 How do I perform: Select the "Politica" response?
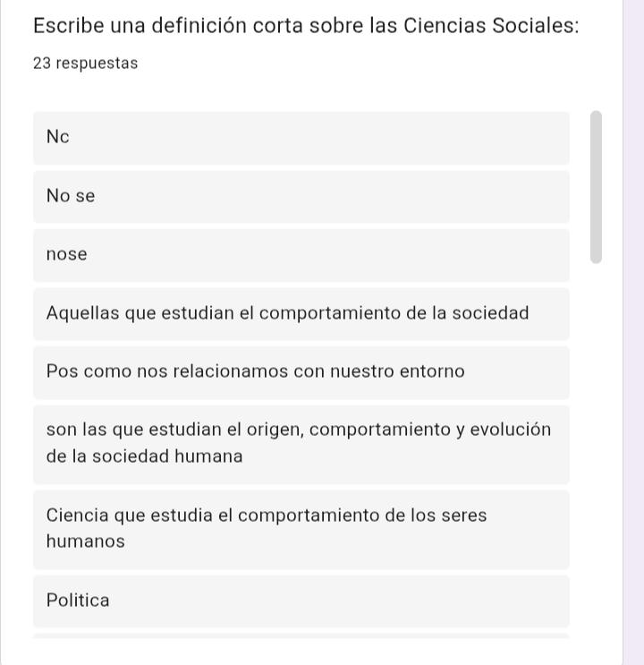pyautogui.click(x=301, y=601)
